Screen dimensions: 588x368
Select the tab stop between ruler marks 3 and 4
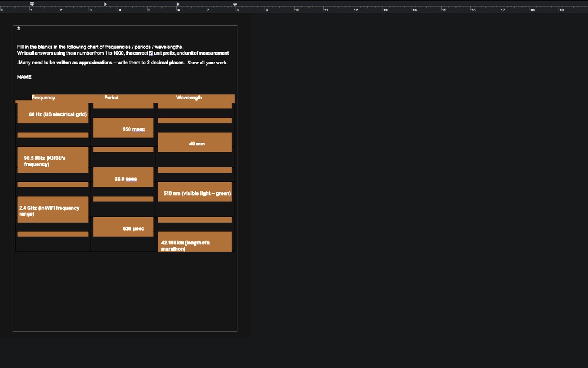(x=105, y=4)
